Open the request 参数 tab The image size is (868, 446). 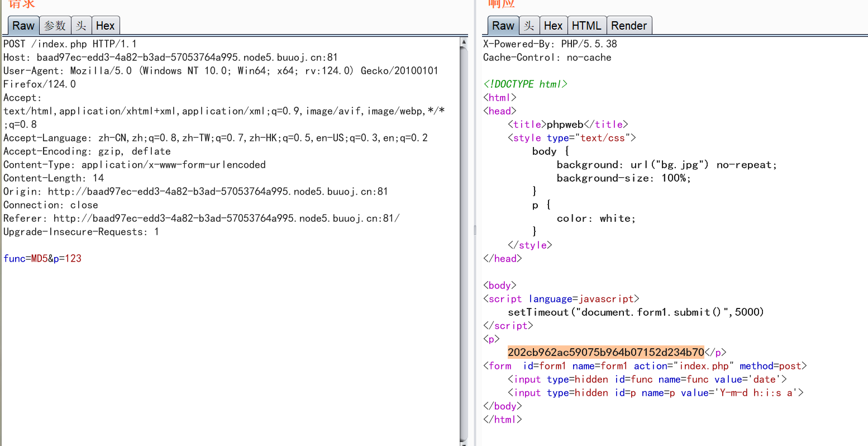[55, 26]
